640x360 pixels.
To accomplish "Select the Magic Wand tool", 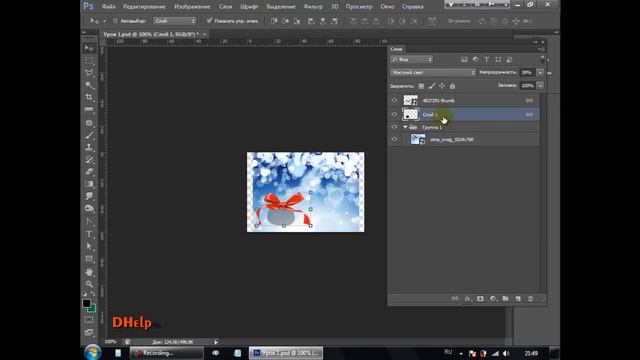I will coord(89,85).
